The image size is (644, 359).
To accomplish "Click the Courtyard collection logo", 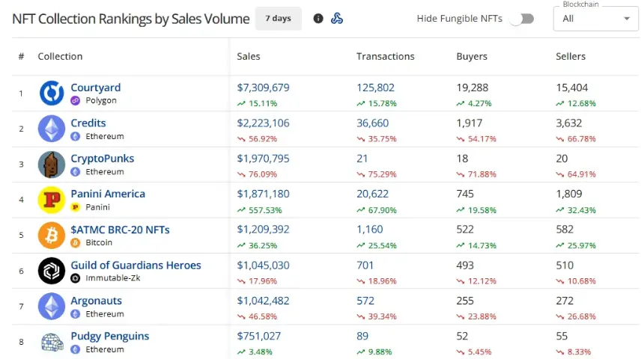I will (x=52, y=93).
